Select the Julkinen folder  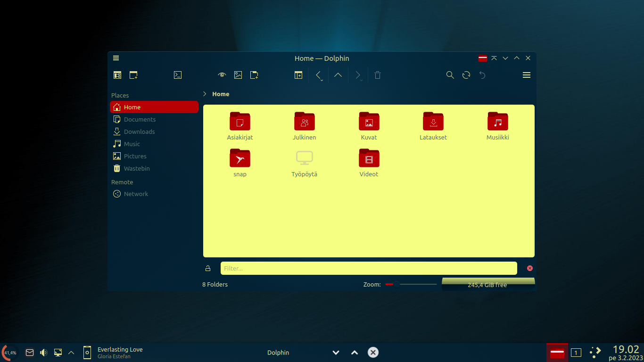click(305, 126)
